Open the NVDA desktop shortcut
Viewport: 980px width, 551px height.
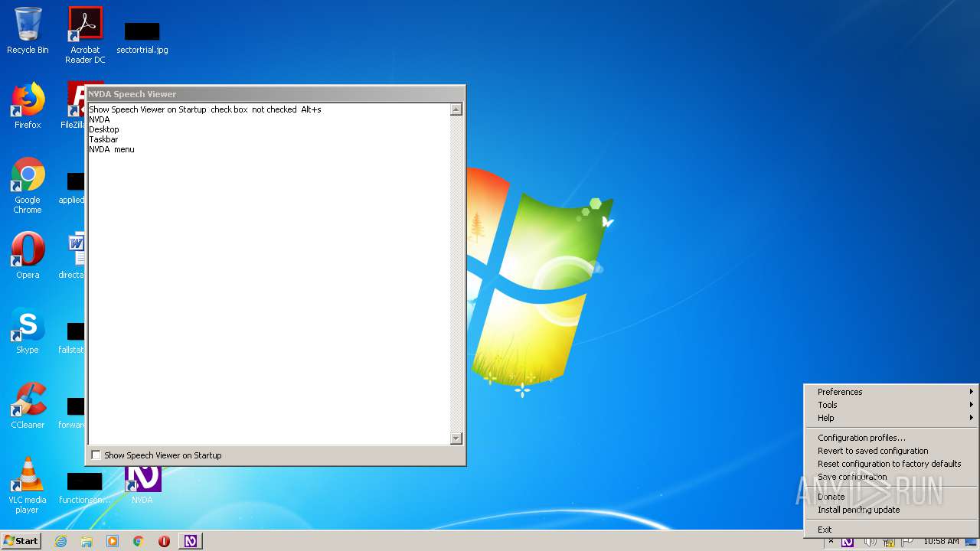click(142, 485)
